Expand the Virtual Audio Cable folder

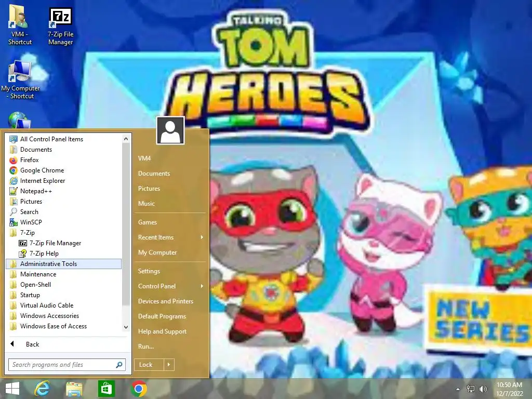64,305
